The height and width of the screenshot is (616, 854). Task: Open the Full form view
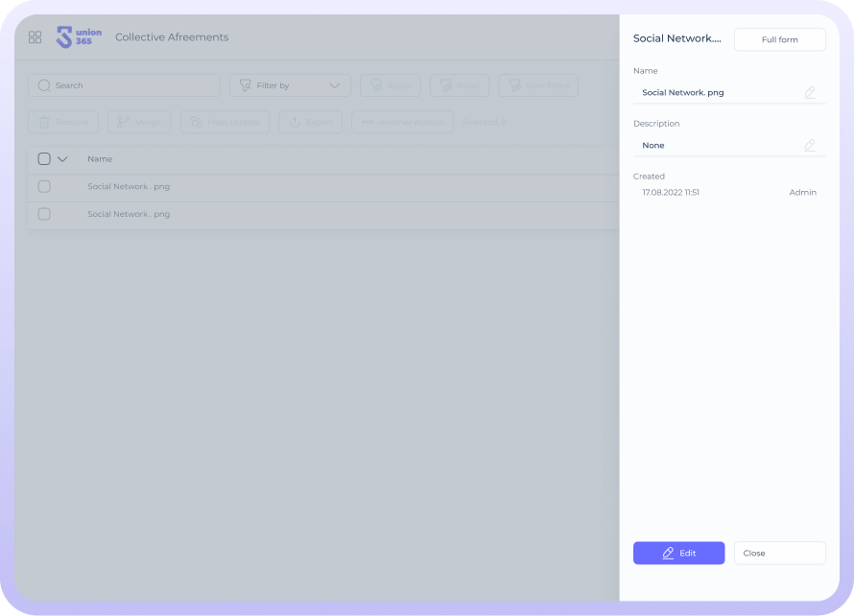tap(779, 39)
